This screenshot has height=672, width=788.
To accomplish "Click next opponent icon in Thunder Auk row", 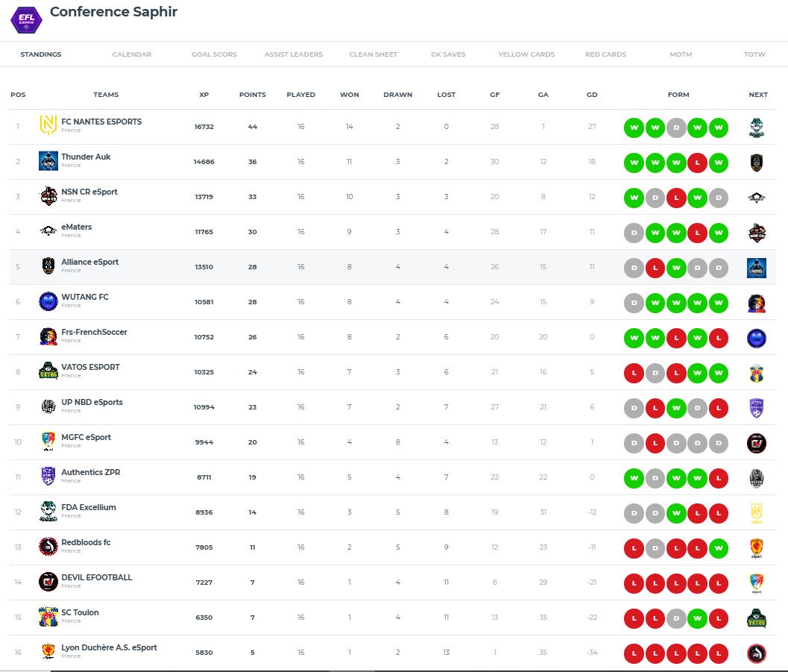I will (x=757, y=163).
